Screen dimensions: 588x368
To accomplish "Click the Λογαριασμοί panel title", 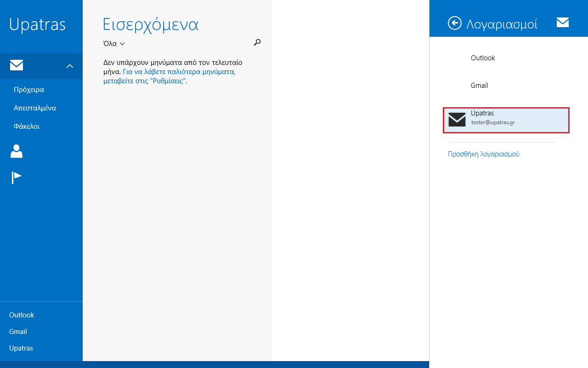I will (x=502, y=24).
